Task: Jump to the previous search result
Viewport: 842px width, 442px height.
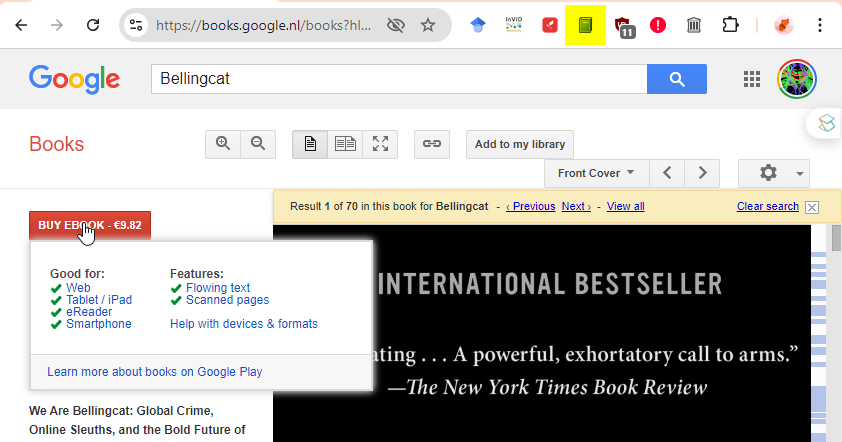Action: pos(531,206)
